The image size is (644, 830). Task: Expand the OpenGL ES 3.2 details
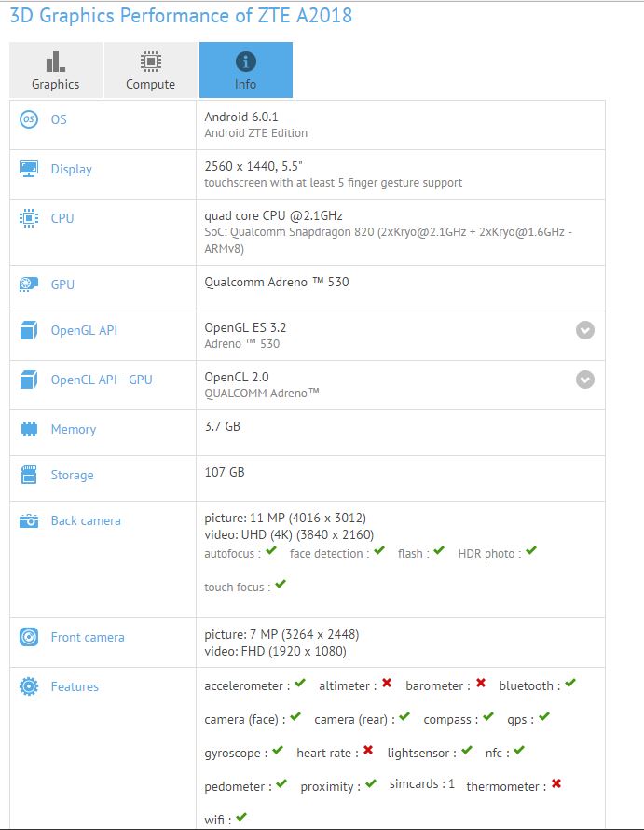pos(584,330)
